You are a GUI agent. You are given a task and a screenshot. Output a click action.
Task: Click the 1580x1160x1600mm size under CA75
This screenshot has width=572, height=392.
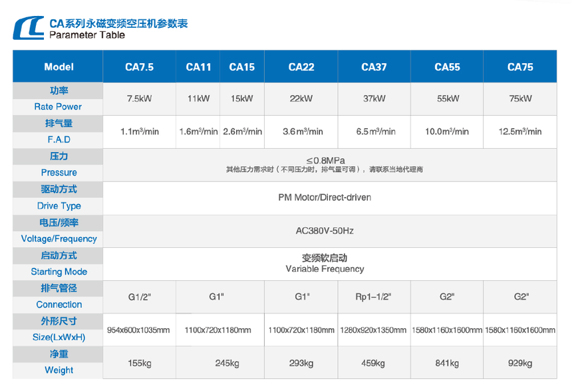(x=520, y=330)
